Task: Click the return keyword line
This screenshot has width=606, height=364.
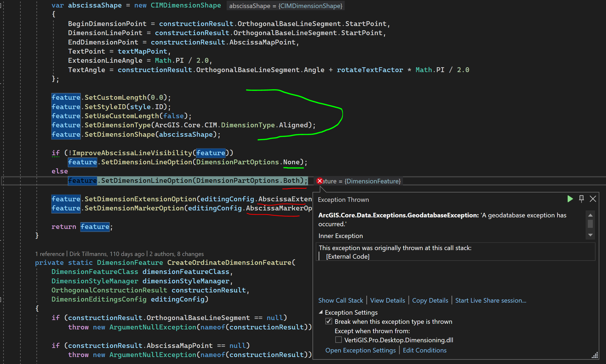Action: pos(64,227)
